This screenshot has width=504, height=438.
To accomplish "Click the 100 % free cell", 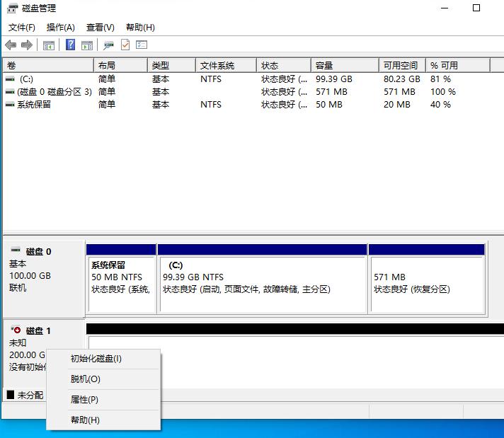I will point(443,92).
